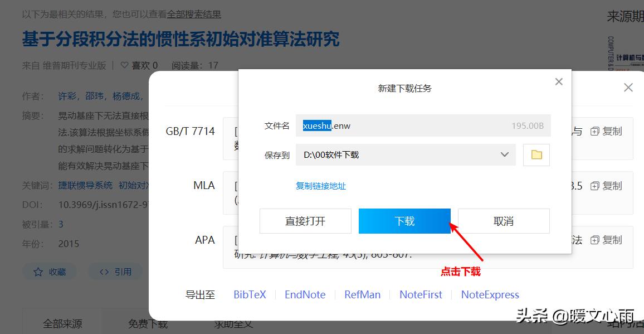This screenshot has height=334, width=644.
Task: Click the 取消 button
Action: (x=504, y=221)
